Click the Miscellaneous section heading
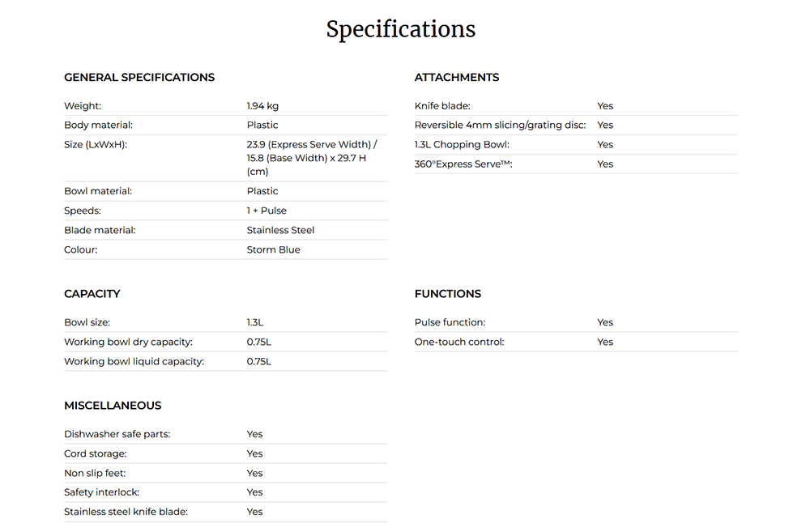806x532 pixels. pos(113,406)
